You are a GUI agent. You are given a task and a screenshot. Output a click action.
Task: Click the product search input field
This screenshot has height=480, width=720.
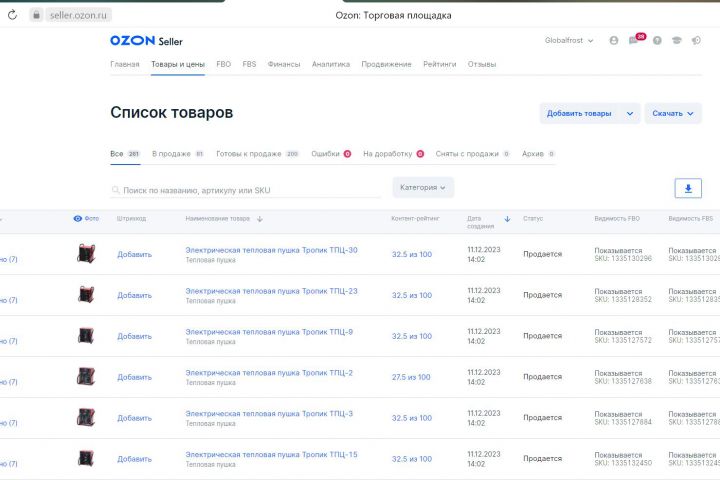coord(246,190)
